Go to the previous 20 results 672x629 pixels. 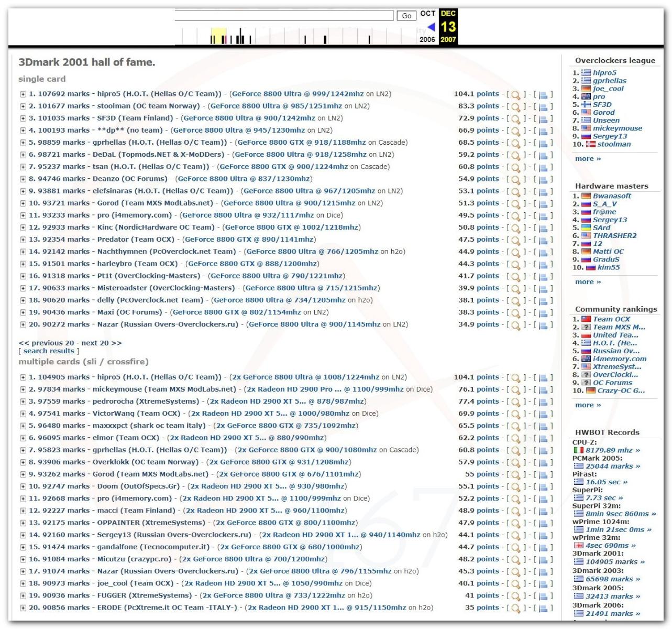click(46, 343)
